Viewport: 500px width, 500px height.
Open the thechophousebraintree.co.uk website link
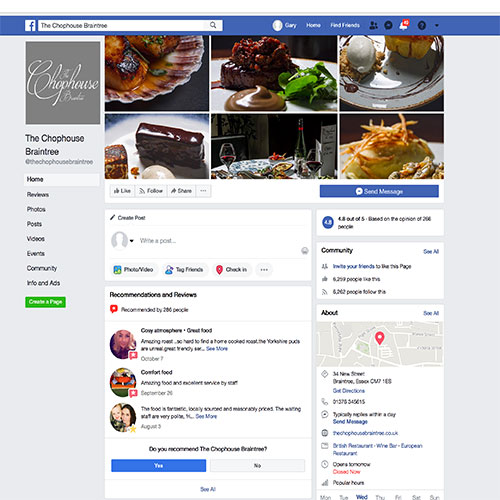click(x=365, y=433)
